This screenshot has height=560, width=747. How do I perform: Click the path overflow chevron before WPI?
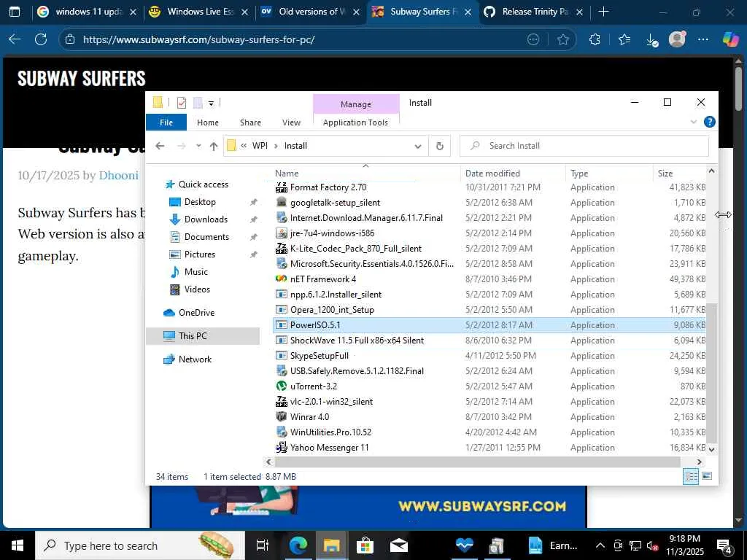pyautogui.click(x=244, y=146)
